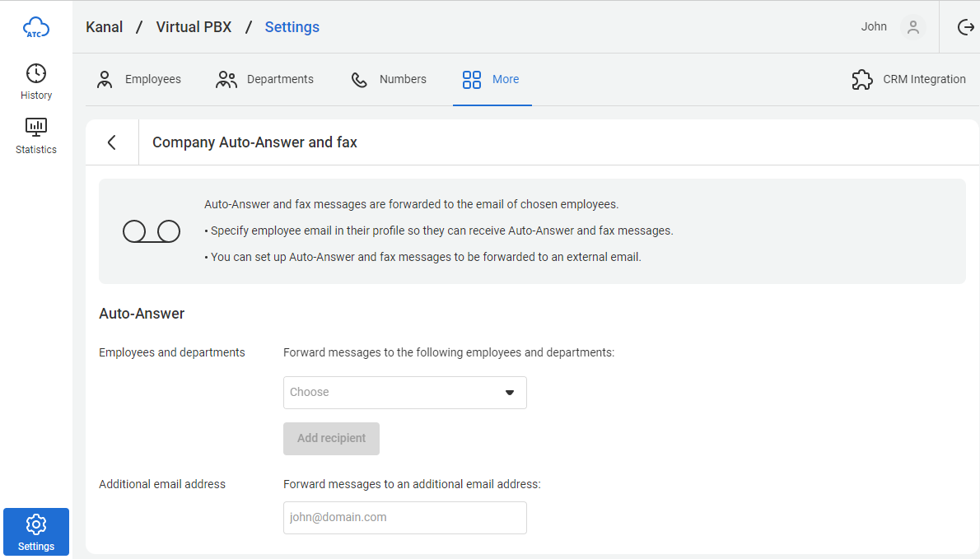980x559 pixels.
Task: Click the CRM Integration puzzle icon
Action: [x=862, y=80]
